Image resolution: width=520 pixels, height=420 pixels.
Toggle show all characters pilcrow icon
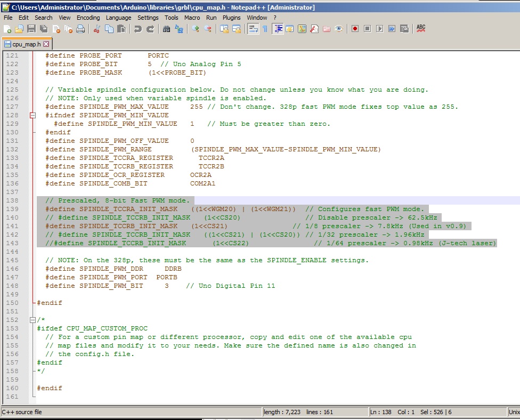[265, 29]
